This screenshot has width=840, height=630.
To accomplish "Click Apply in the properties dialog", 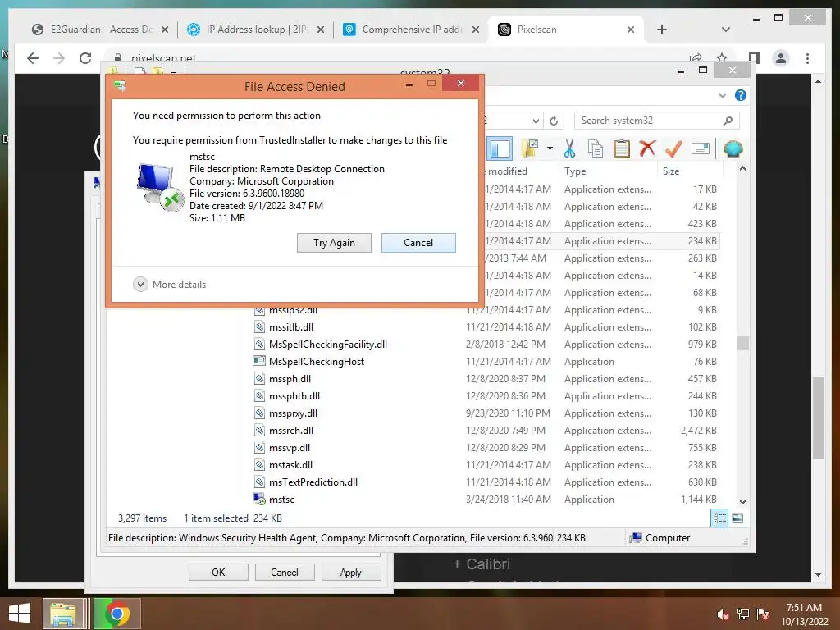I will click(351, 572).
